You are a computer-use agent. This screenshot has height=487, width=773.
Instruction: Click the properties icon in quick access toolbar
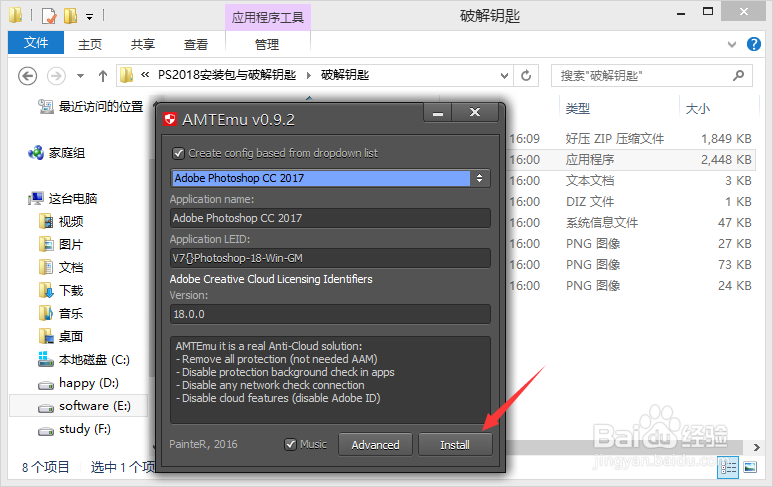click(x=49, y=16)
